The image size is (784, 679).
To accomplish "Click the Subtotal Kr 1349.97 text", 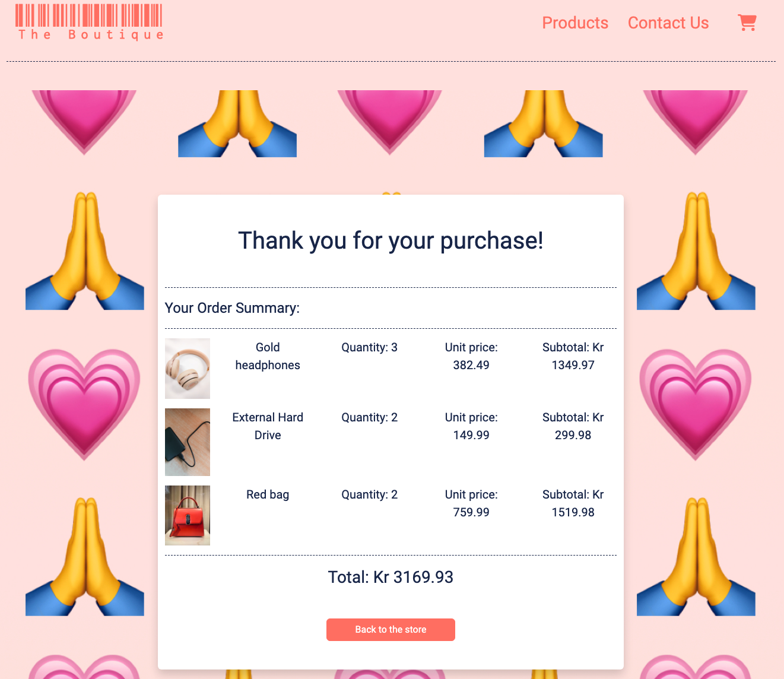I will [x=573, y=356].
